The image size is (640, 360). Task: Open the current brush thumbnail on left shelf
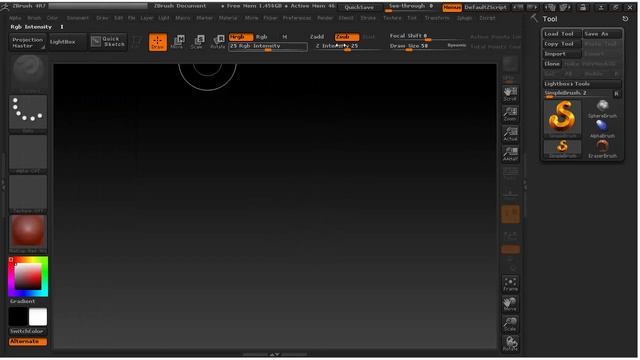click(x=28, y=73)
